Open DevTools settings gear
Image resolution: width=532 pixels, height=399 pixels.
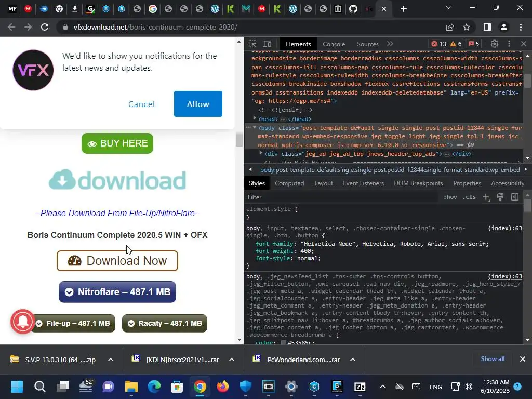(x=495, y=44)
